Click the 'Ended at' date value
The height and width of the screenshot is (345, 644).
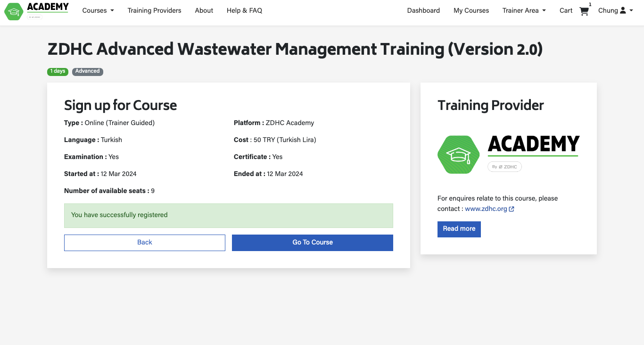(x=285, y=174)
